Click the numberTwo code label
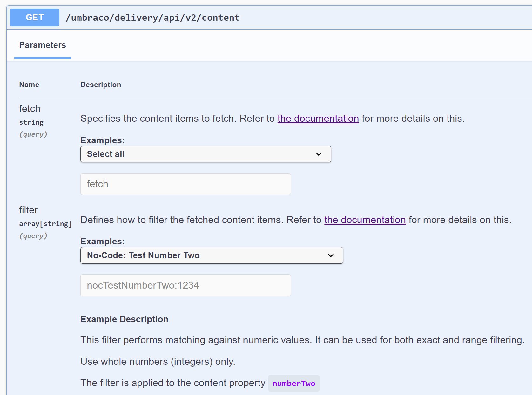The height and width of the screenshot is (395, 532). (x=294, y=383)
